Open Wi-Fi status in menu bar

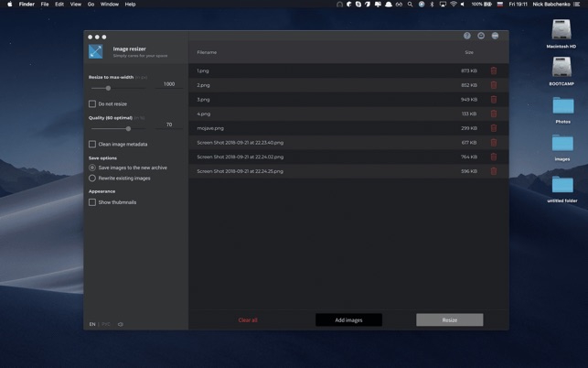[x=454, y=5]
